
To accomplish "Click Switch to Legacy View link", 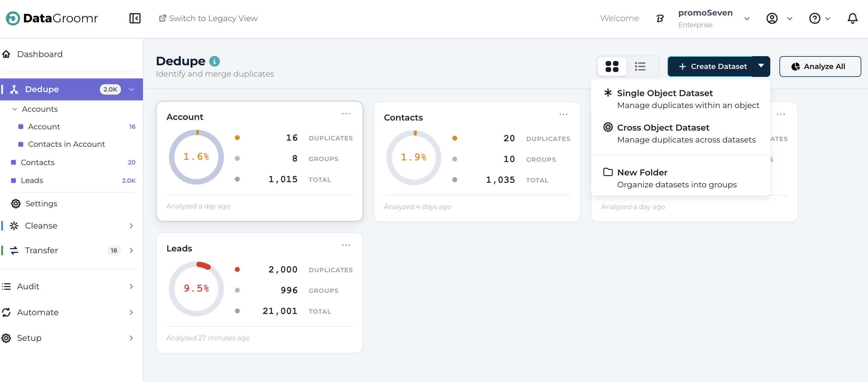I will [x=208, y=18].
